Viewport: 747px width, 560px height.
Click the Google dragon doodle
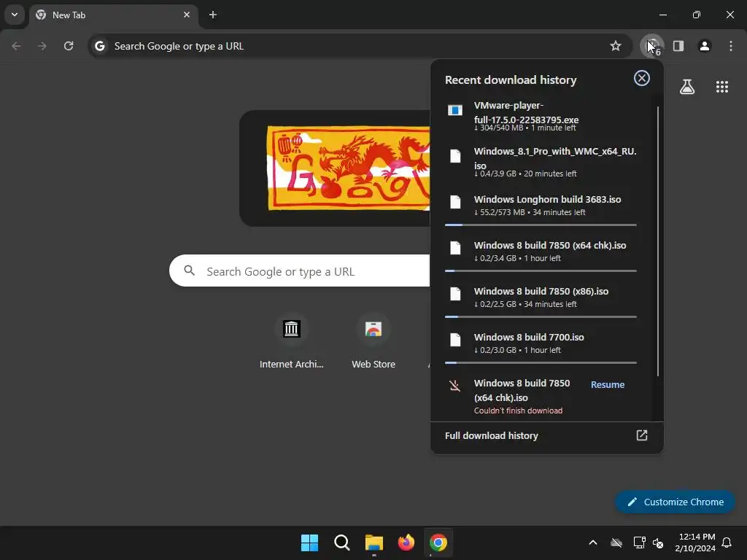[x=348, y=168]
